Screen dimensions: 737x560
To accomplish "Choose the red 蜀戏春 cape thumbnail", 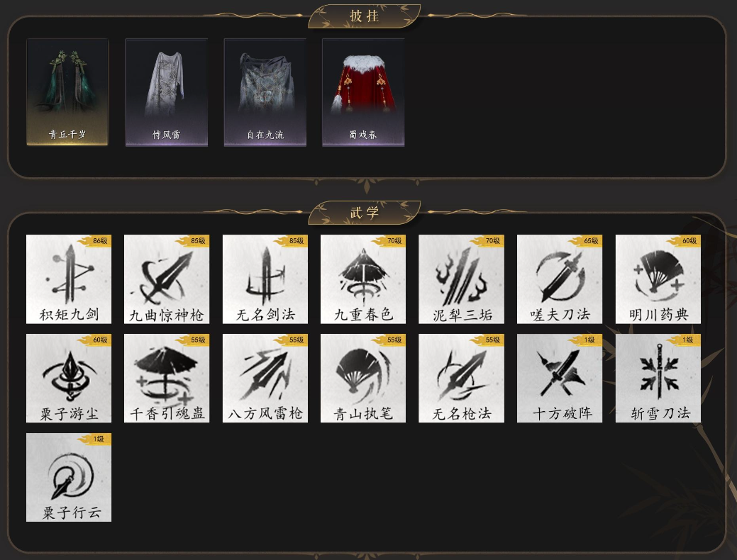I will click(x=363, y=92).
